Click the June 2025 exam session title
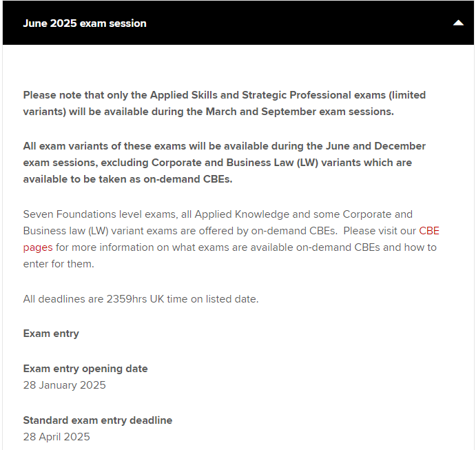Screen dimensions: 476x450 (x=85, y=23)
